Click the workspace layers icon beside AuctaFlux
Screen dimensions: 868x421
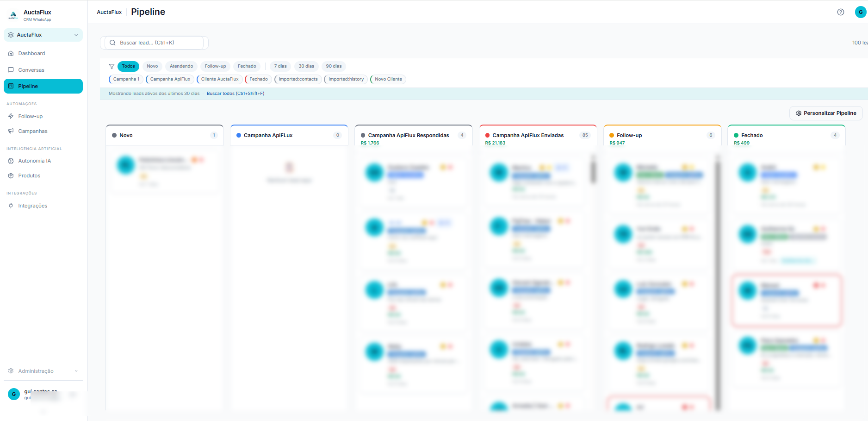click(11, 35)
